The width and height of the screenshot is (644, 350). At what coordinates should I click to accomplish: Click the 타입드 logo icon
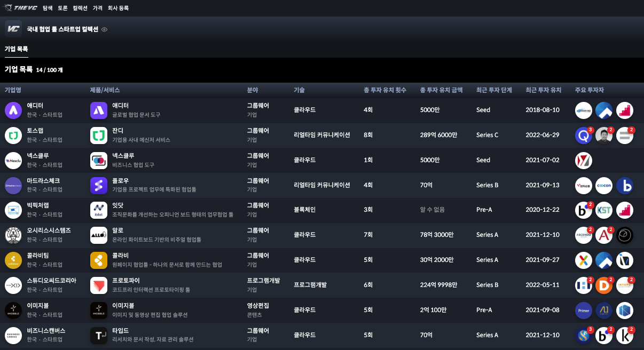click(x=99, y=335)
